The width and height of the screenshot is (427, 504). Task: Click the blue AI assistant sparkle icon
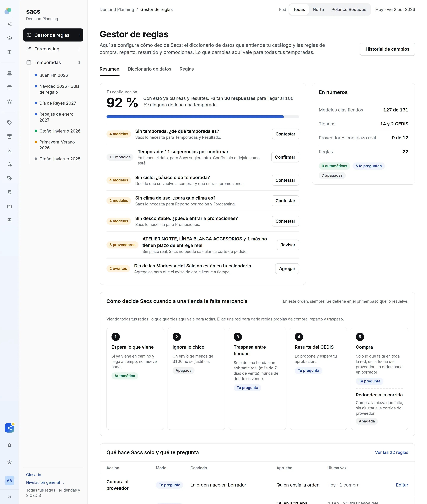9,428
